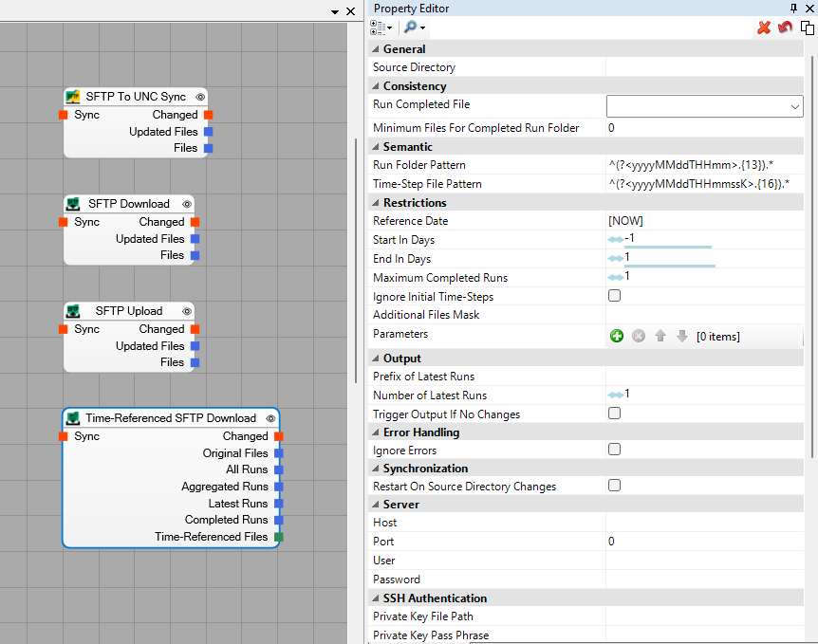Enable the Ignore Initial Time-Steps checkbox
This screenshot has width=818, height=644.
tap(615, 296)
